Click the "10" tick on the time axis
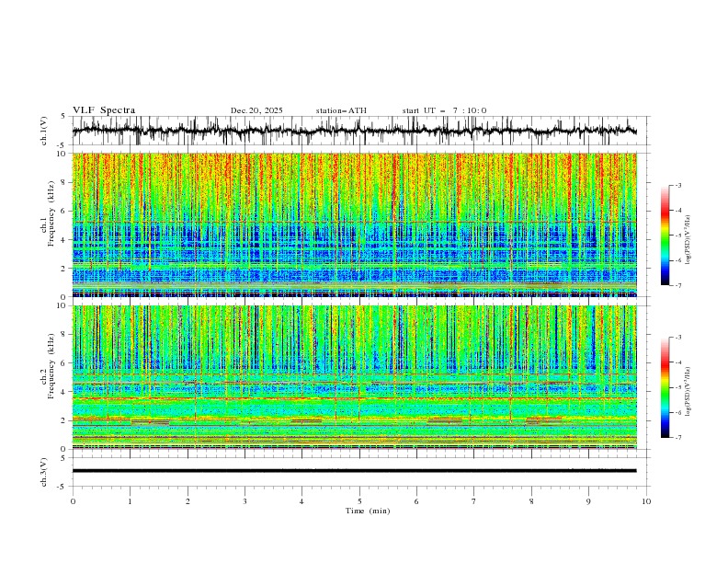The image size is (728, 563). [646, 501]
